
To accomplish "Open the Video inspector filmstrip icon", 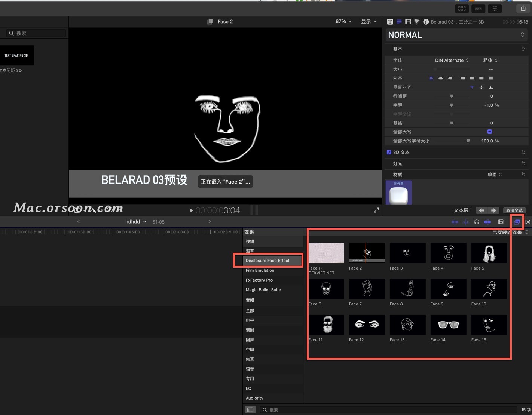I will point(408,22).
